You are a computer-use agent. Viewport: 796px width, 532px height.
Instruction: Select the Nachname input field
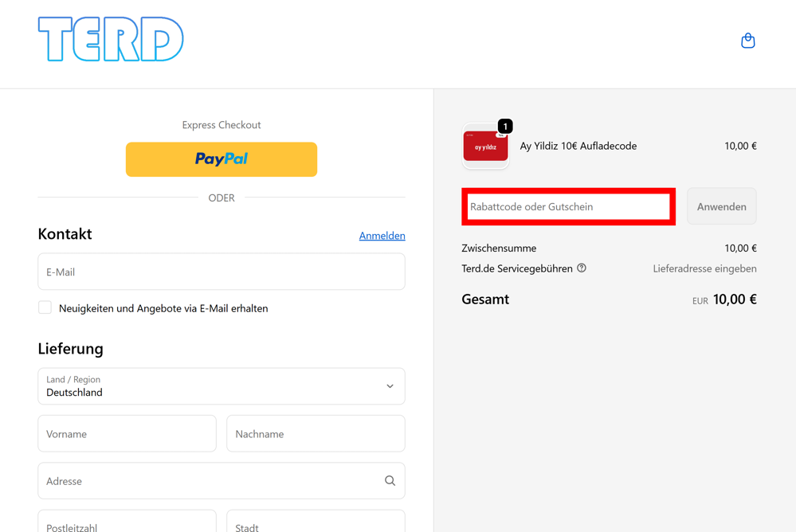[x=316, y=433]
